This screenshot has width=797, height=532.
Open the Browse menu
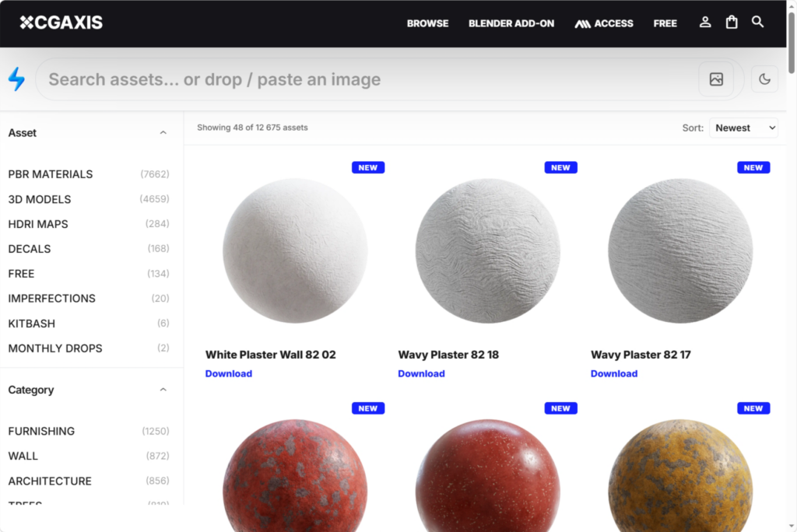point(427,23)
